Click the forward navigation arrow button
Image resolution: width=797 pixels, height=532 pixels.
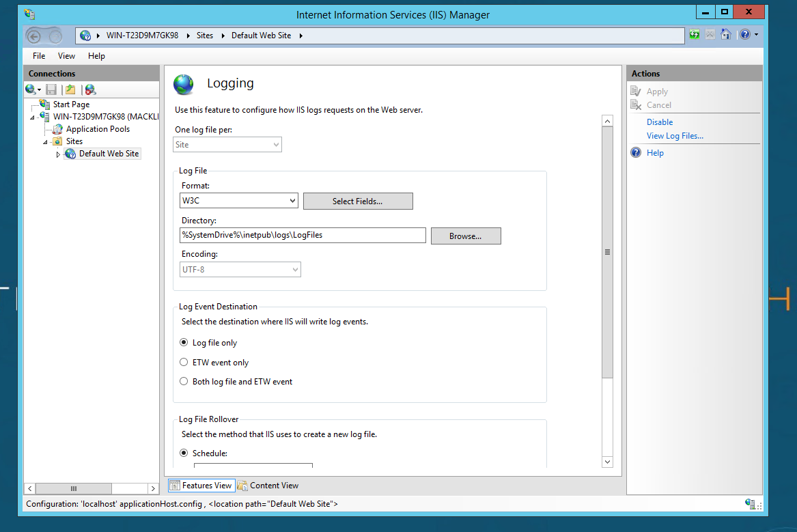click(55, 36)
